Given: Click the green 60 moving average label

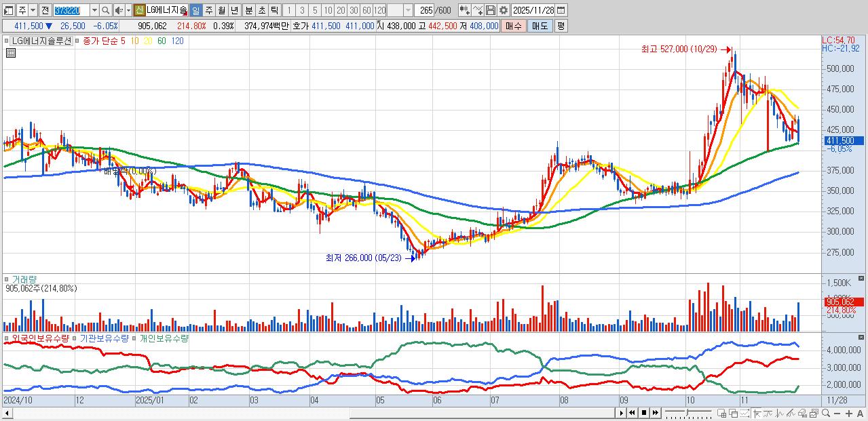Looking at the screenshot, I should click(x=162, y=41).
